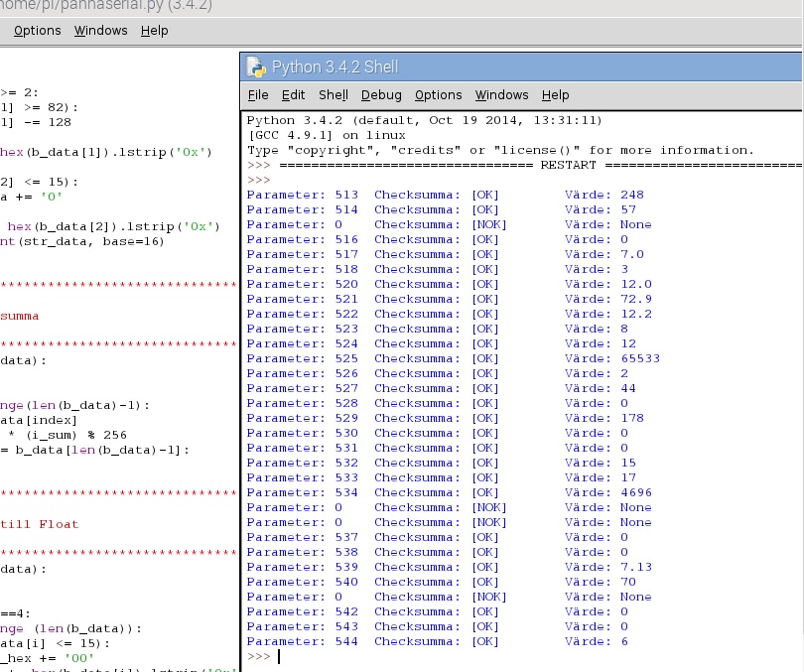Click 'Parameter: 526' text
804x672 pixels.
(x=303, y=373)
